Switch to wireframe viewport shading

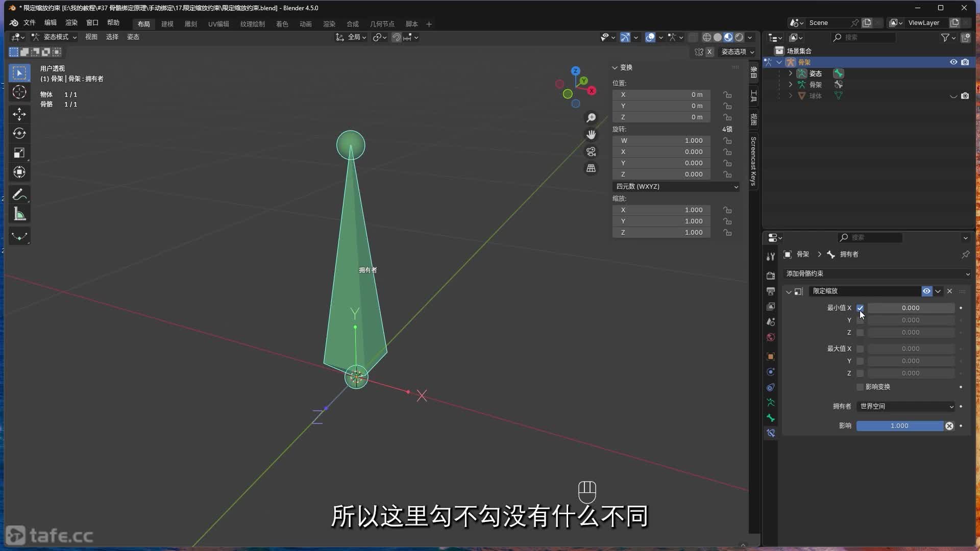pyautogui.click(x=706, y=37)
